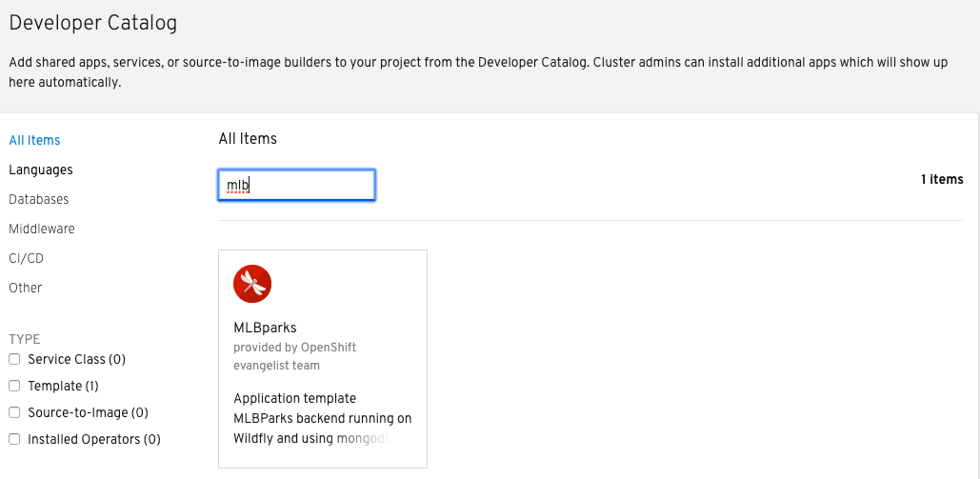Check the Template (1) filter checkbox

(x=14, y=386)
